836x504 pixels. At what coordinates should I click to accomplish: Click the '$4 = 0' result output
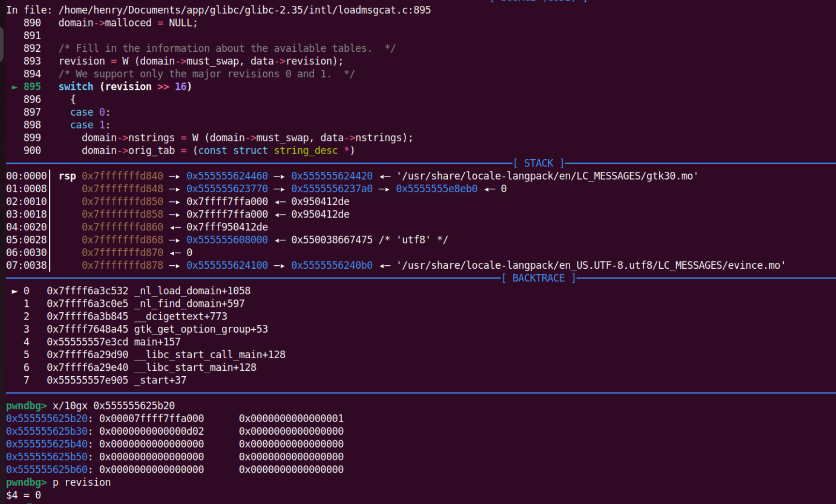pyautogui.click(x=23, y=495)
